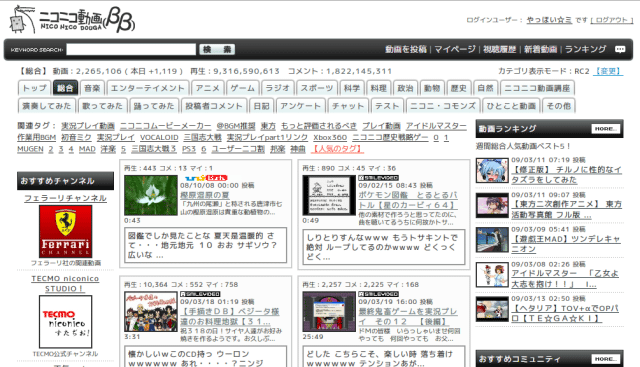640x367 pixels.
Task: Switch to the トップ tab
Action: 35,88
